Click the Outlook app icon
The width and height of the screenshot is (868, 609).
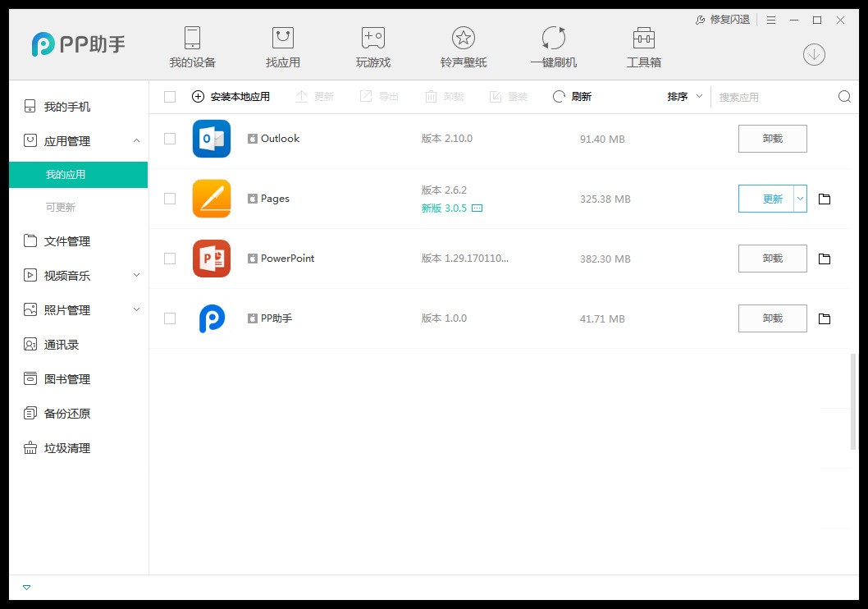212,139
